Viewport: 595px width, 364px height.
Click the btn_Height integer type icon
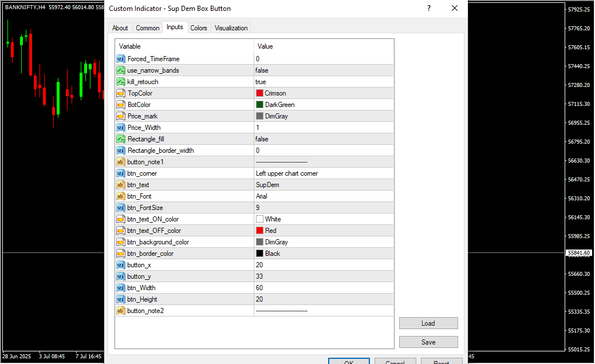pyautogui.click(x=121, y=299)
